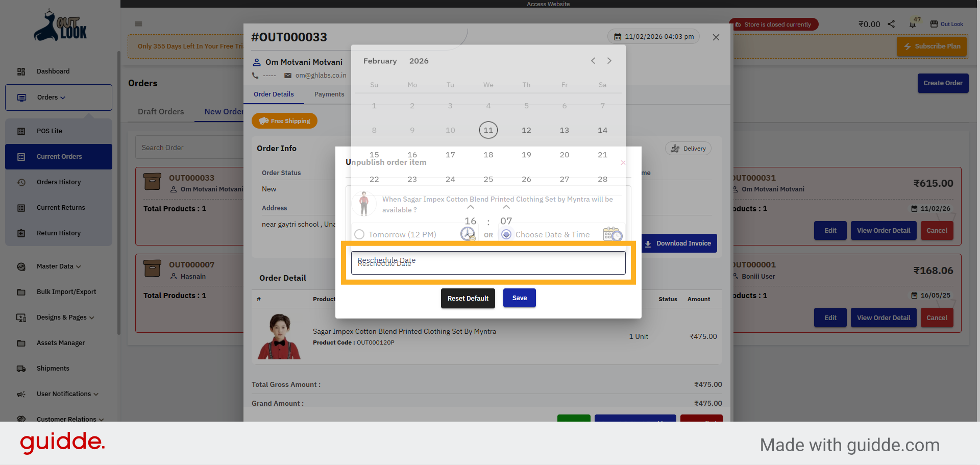Switch to Order Details tab
980x465 pixels.
[274, 94]
